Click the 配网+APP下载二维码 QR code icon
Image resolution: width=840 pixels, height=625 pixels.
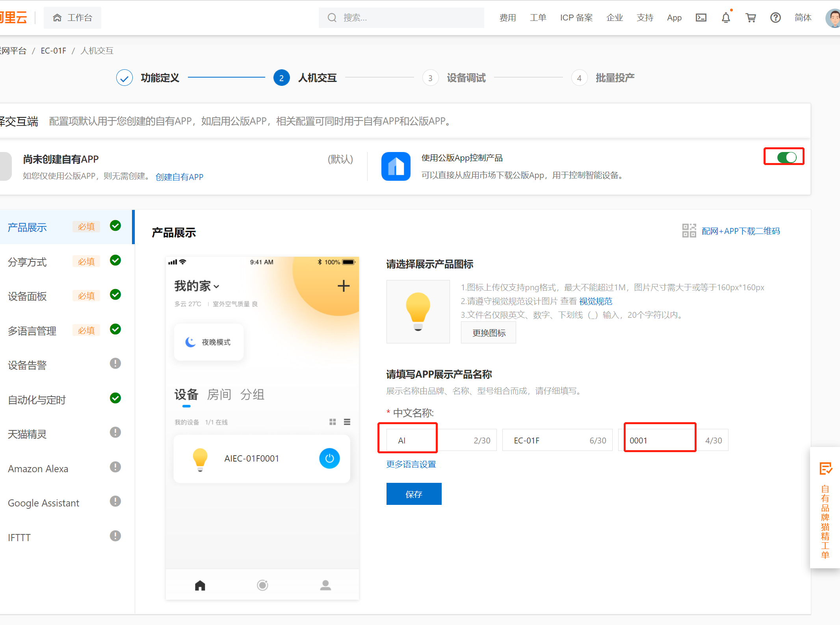689,231
